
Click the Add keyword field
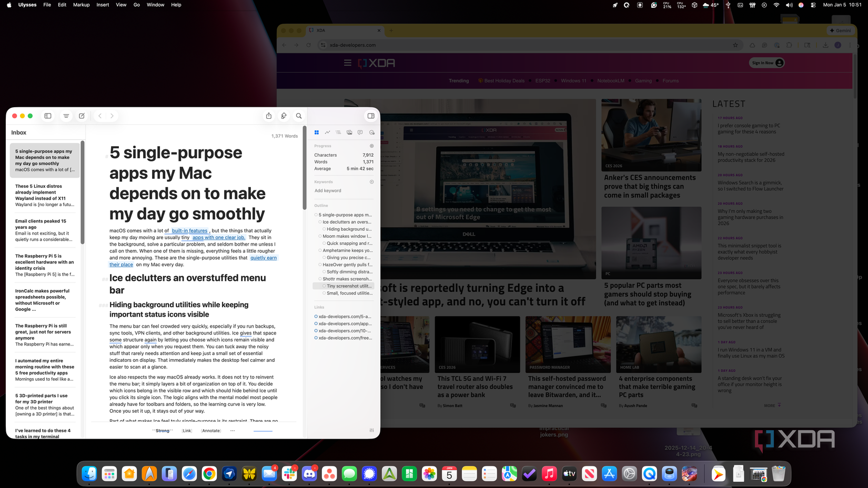[328, 191]
